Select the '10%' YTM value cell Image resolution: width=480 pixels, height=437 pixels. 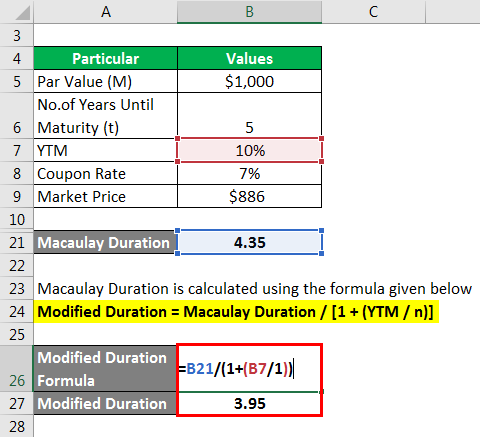click(249, 150)
